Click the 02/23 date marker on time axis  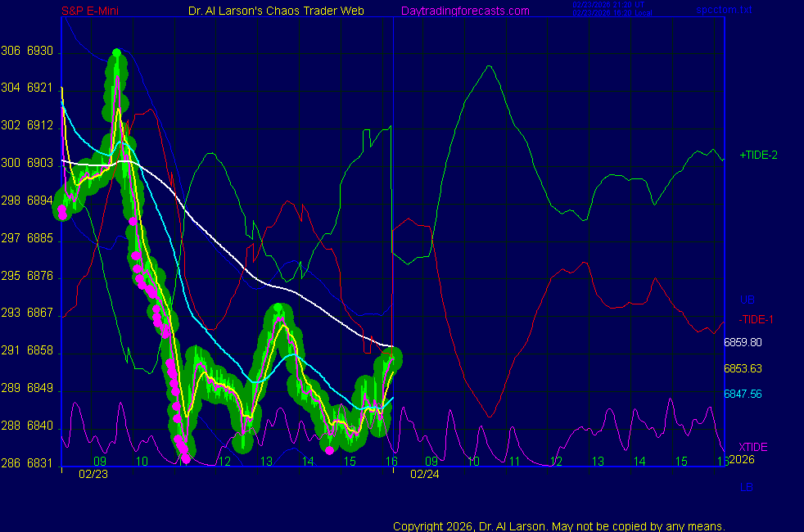[x=92, y=473]
